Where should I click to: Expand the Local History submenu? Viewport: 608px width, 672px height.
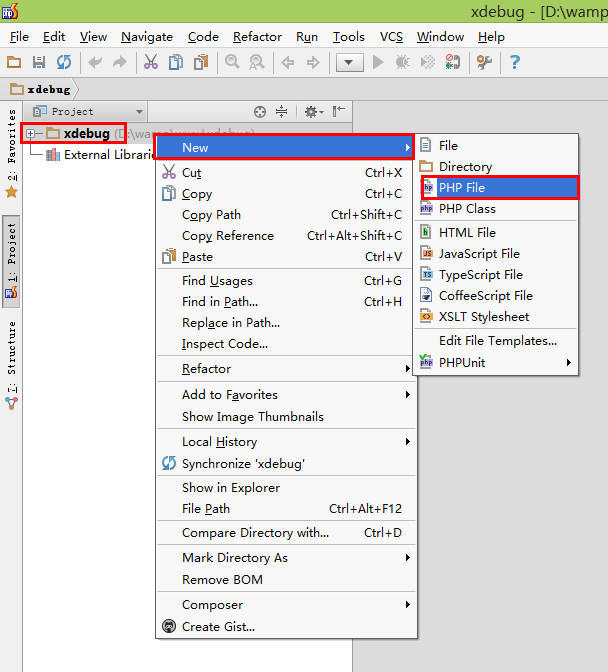(286, 442)
